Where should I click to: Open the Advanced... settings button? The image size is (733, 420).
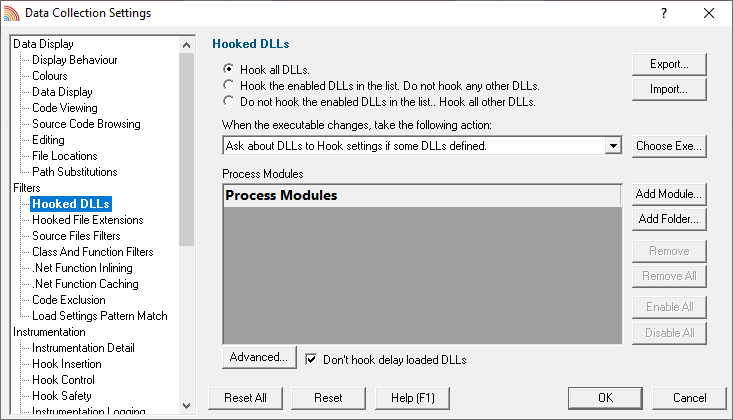259,357
